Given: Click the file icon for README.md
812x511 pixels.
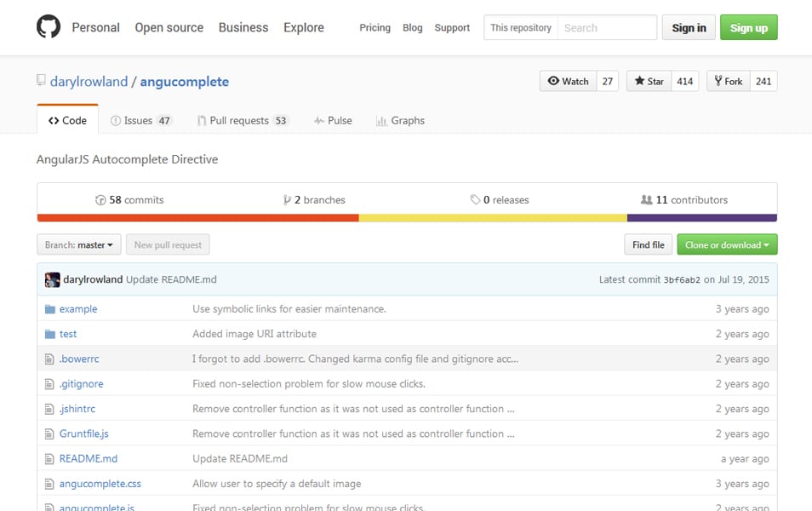Looking at the screenshot, I should click(49, 459).
